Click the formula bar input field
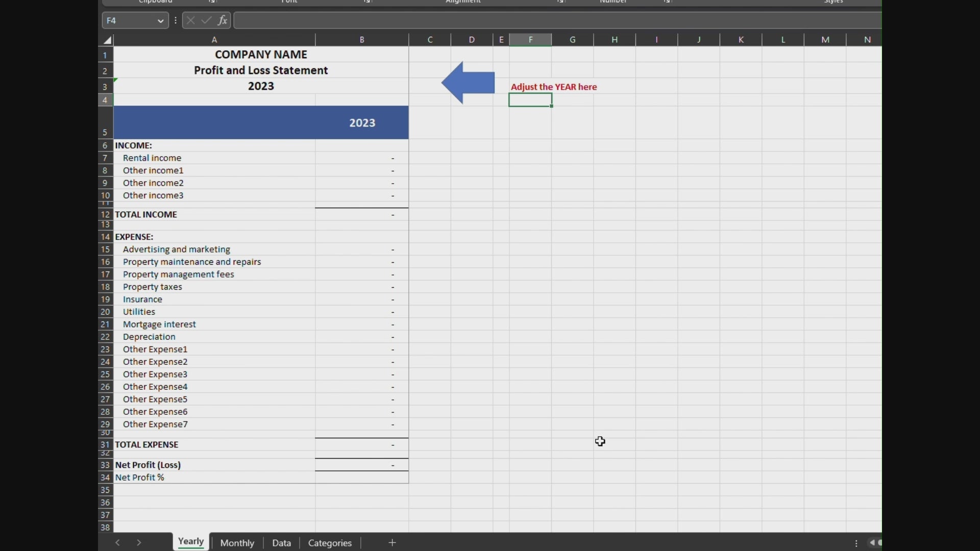Viewport: 980px width, 551px height. [x=556, y=20]
